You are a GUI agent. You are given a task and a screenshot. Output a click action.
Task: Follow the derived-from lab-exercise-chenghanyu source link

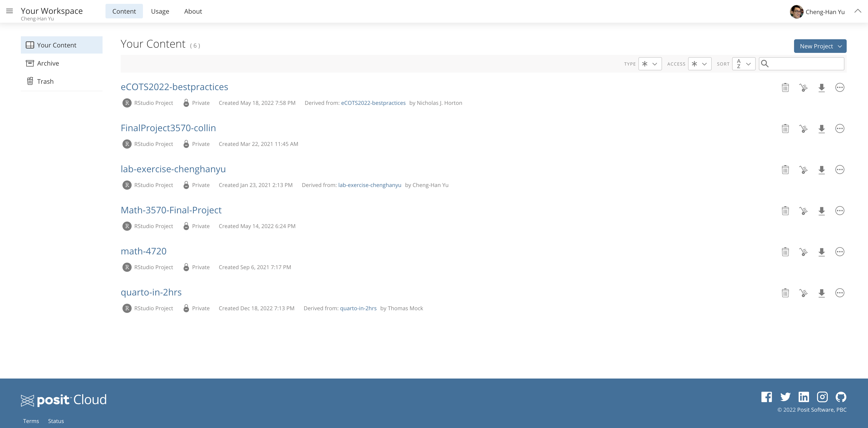click(370, 185)
